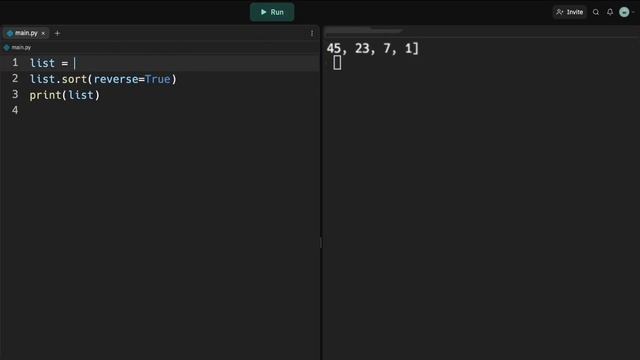View notifications bell
The image size is (640, 360).
pyautogui.click(x=610, y=12)
